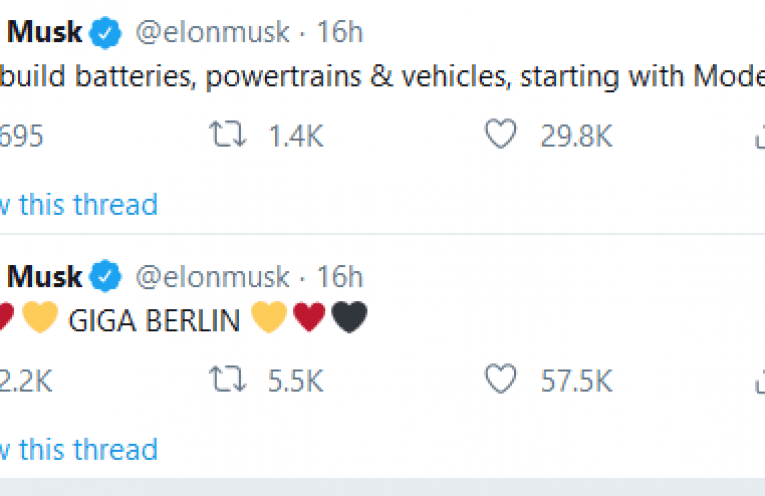765x496 pixels.
Task: Like the tweet about batteries and powertrains
Action: [x=501, y=134]
